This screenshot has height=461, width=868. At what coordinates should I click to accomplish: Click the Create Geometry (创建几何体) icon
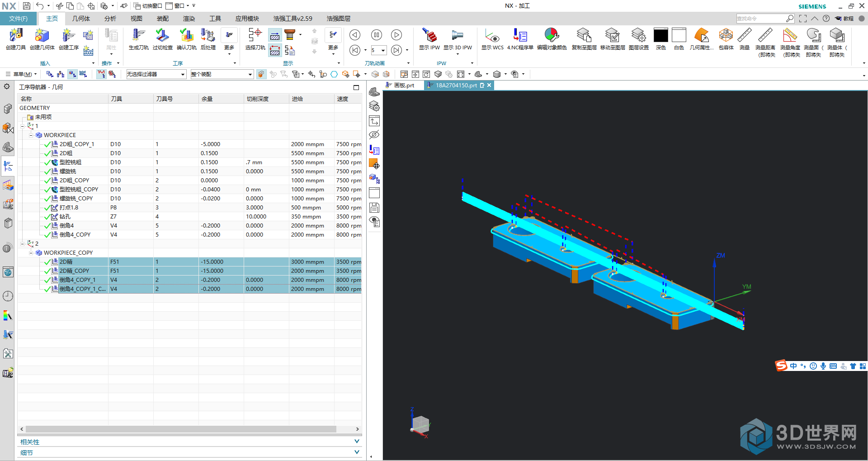point(42,35)
